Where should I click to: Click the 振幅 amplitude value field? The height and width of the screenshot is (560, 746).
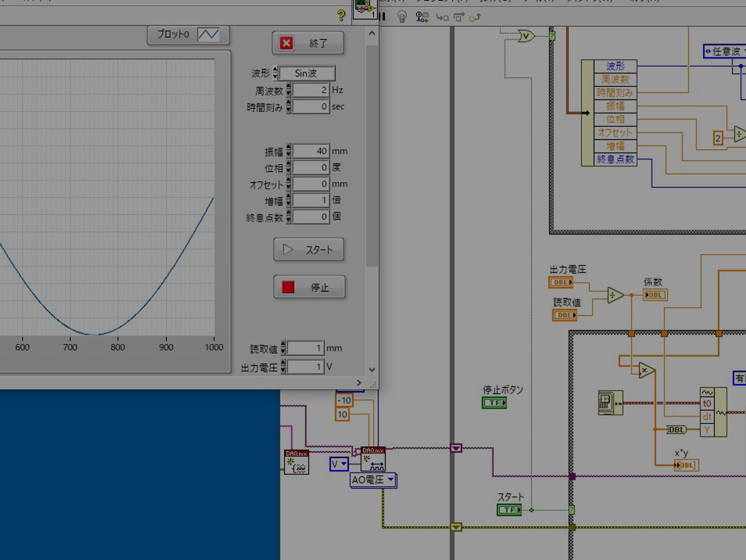tap(311, 151)
